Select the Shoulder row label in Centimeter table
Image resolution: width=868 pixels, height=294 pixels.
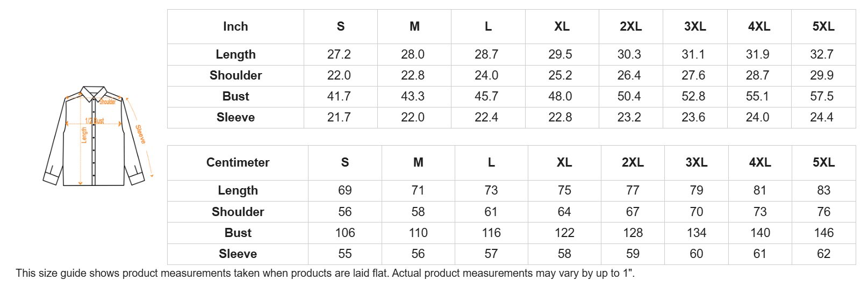point(238,212)
